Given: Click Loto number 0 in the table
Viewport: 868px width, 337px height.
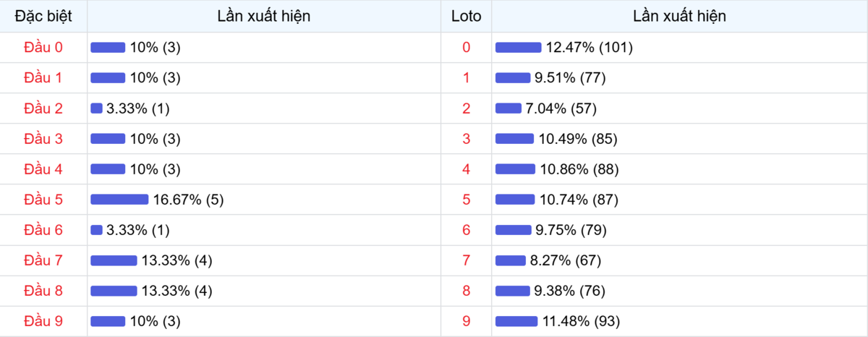Looking at the screenshot, I should pos(466,48).
